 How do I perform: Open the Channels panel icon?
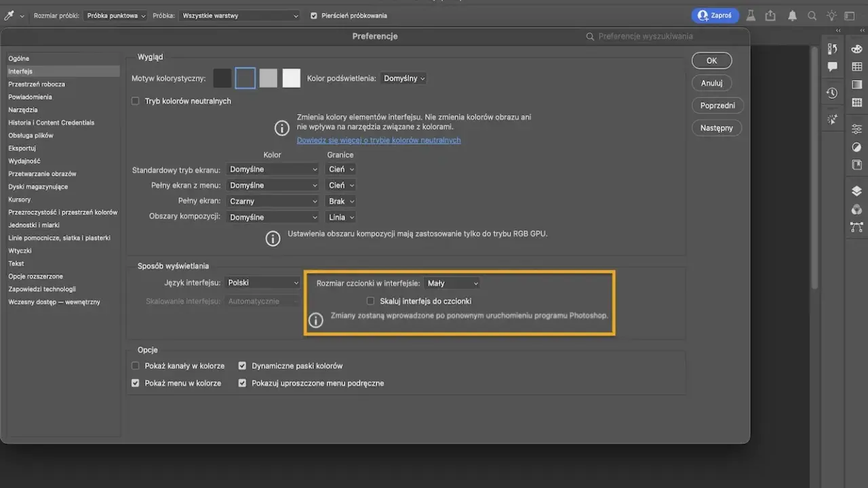point(857,209)
